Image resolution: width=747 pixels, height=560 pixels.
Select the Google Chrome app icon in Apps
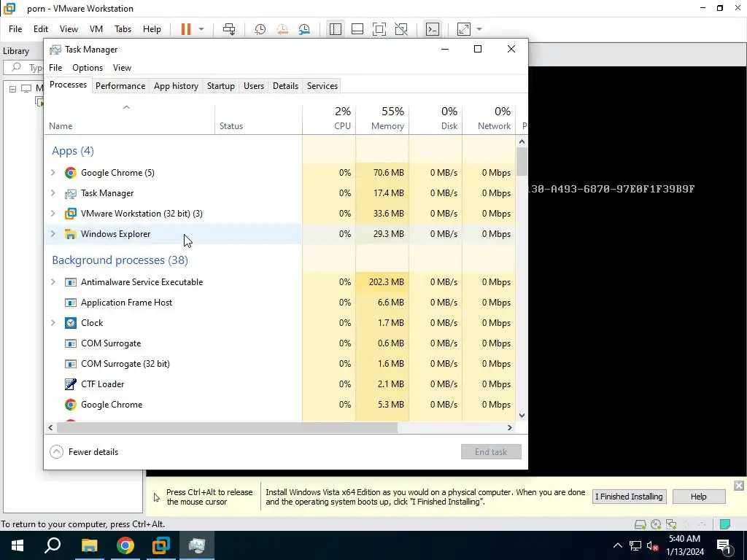(71, 172)
